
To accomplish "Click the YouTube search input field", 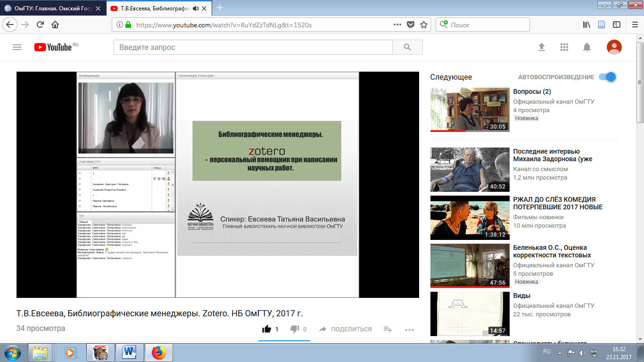I will coord(253,47).
